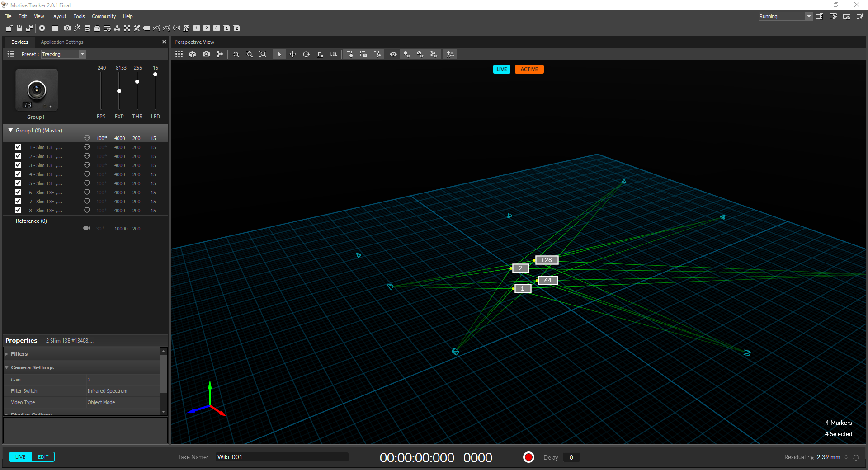Click the eye visibility icon in viewport toolbar

(x=393, y=54)
